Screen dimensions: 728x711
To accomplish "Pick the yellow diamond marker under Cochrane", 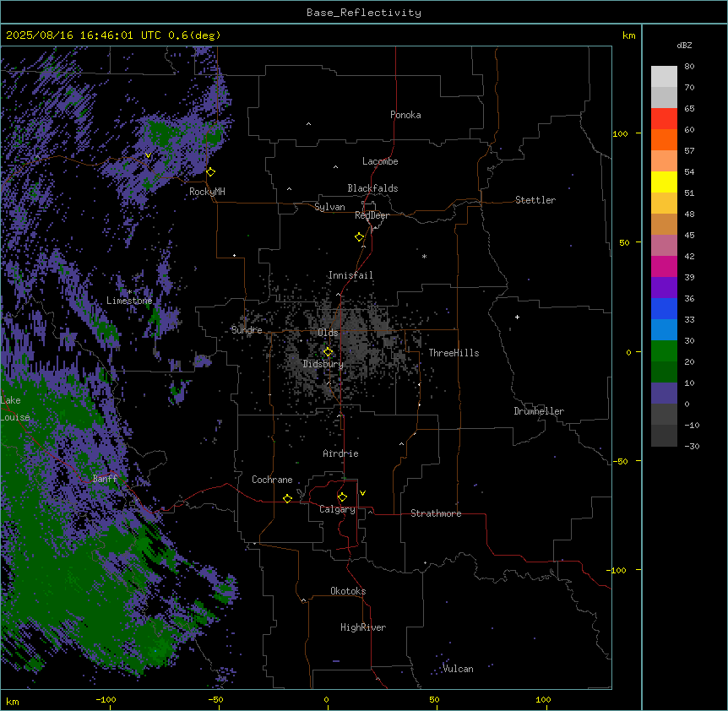I will (x=287, y=498).
